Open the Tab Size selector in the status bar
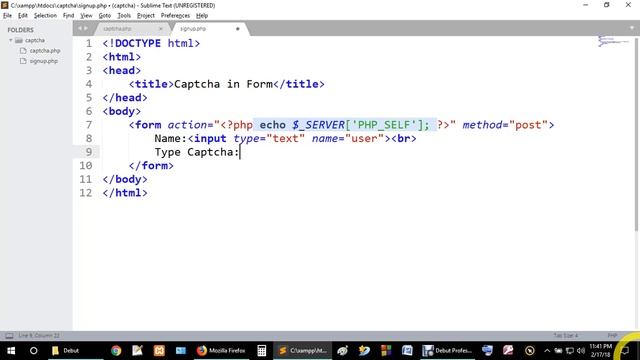The image size is (640, 360). pos(566,336)
